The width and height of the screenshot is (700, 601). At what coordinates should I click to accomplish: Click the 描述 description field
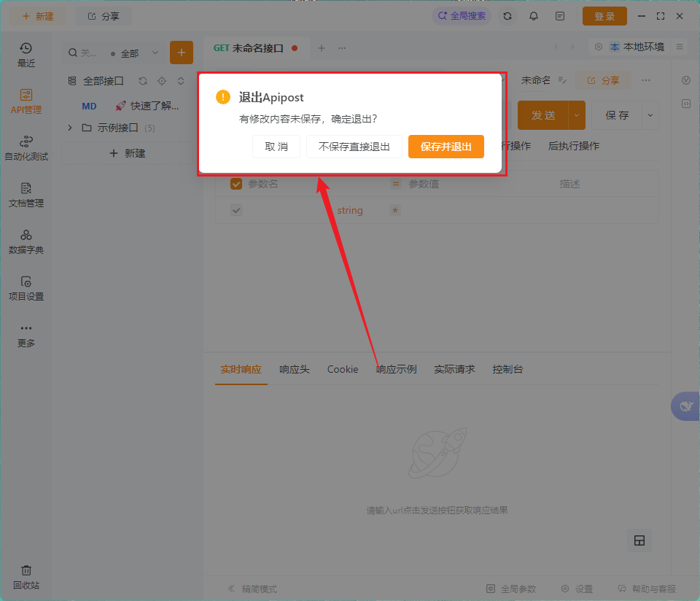coord(606,184)
